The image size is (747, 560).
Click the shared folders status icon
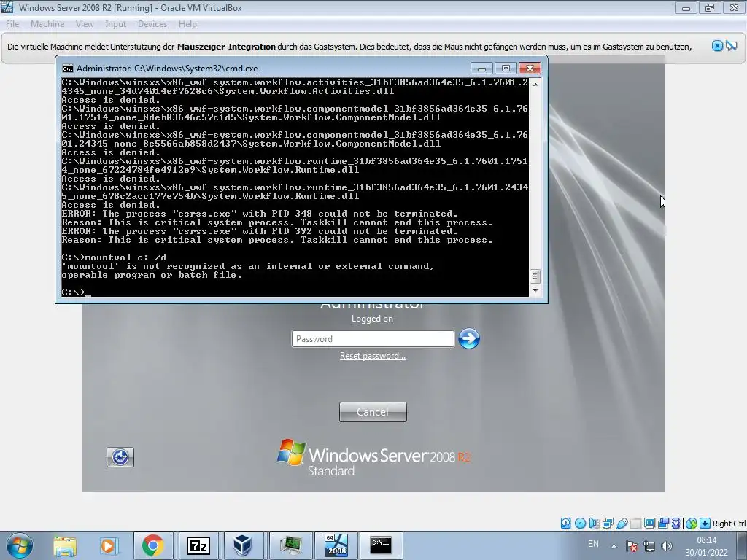[635, 524]
